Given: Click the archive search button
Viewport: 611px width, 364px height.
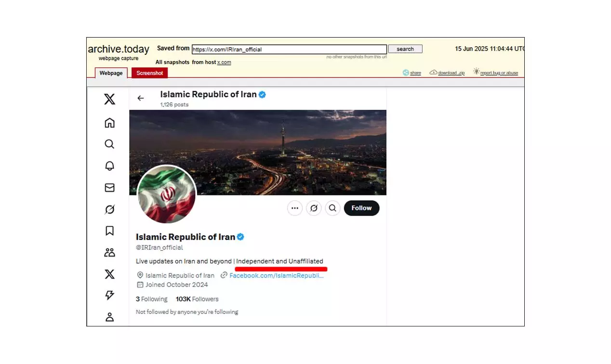Looking at the screenshot, I should click(405, 49).
